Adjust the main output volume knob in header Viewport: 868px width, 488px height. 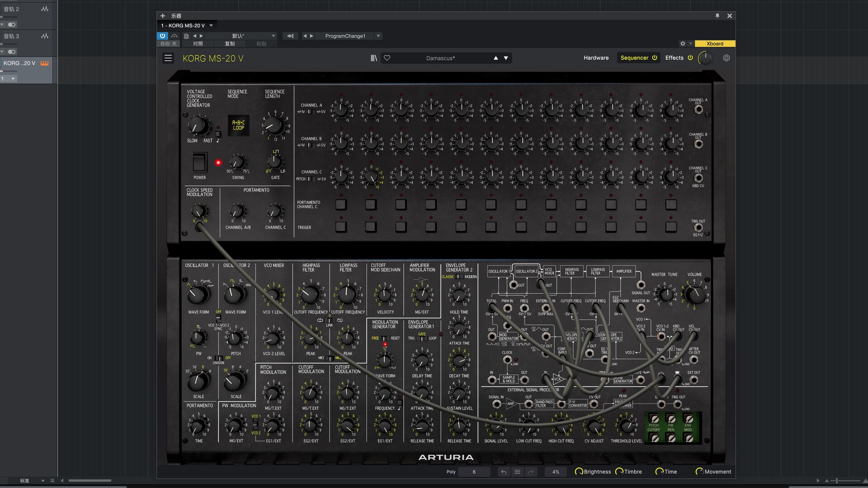coord(705,58)
